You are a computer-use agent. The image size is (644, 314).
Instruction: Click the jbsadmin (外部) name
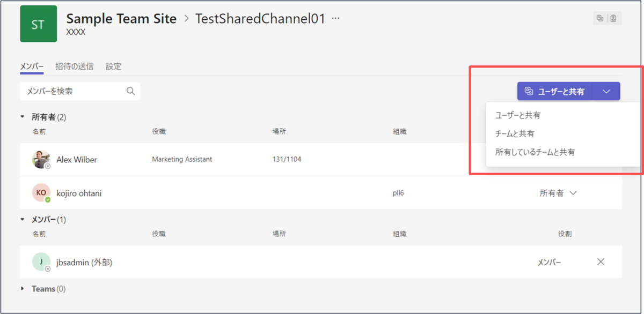click(x=84, y=262)
